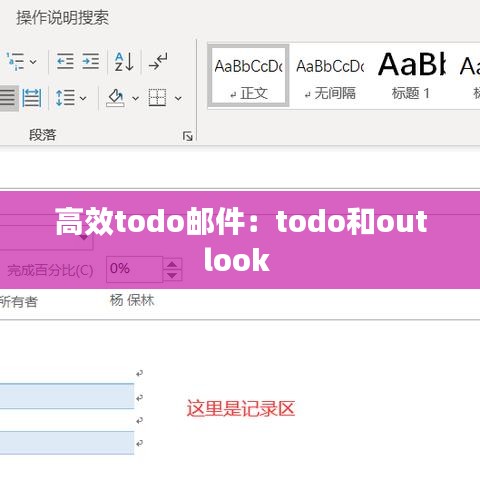Click the borders grid icon
The height and width of the screenshot is (480, 480).
[x=157, y=98]
